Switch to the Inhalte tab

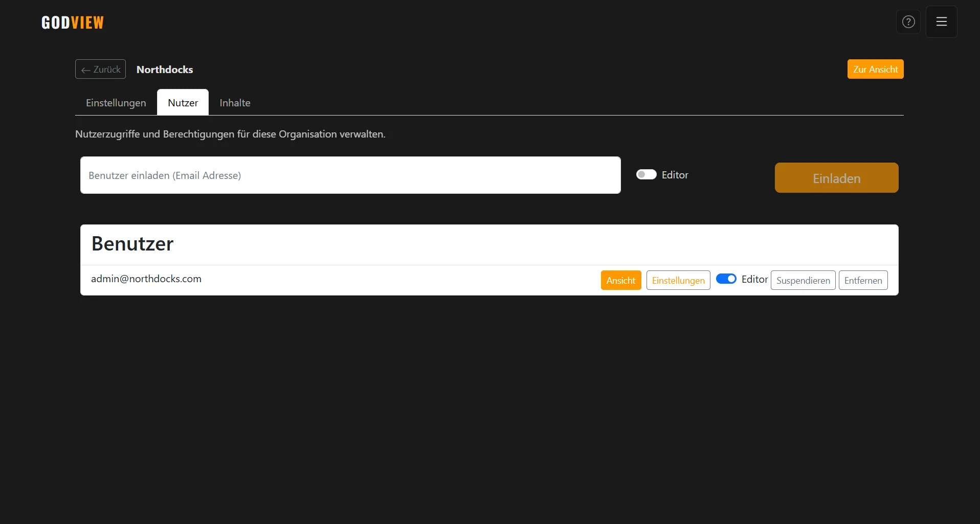click(x=235, y=102)
